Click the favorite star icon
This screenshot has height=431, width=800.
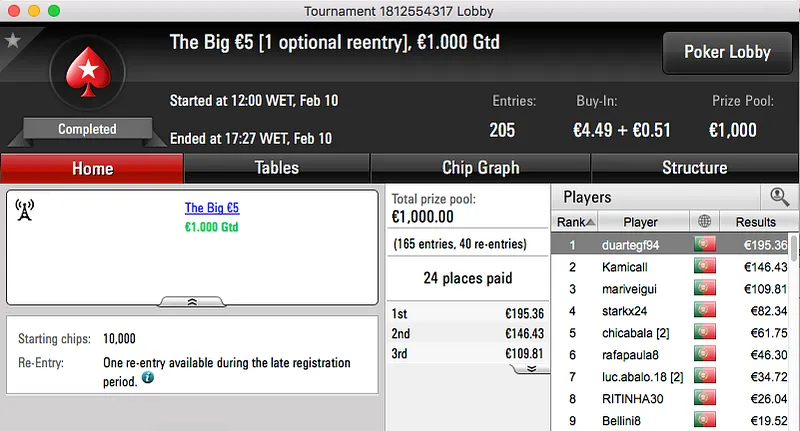pos(12,40)
